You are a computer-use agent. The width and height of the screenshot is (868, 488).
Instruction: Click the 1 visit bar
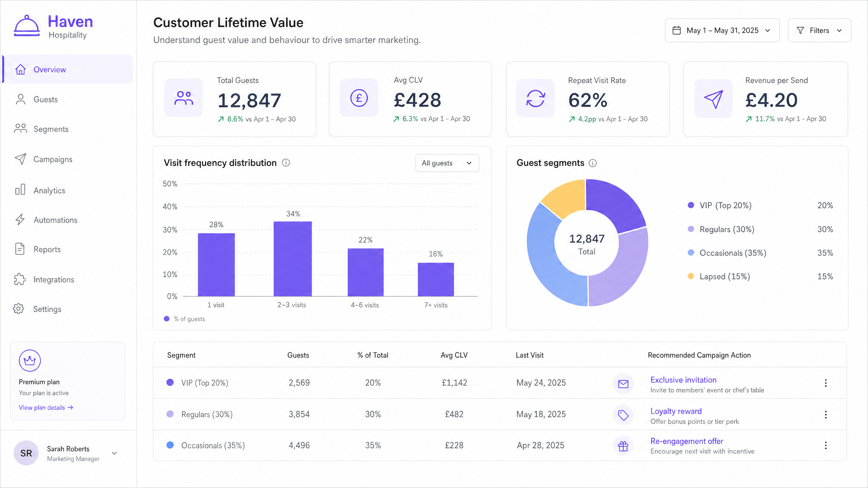216,265
